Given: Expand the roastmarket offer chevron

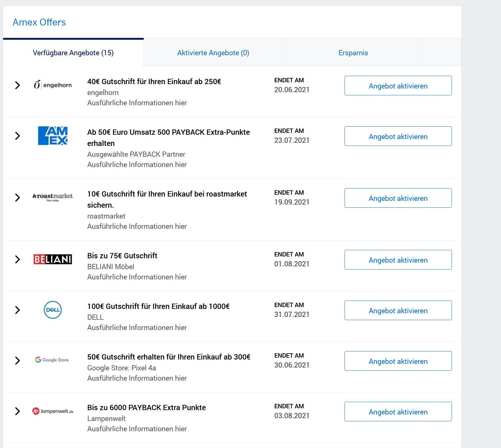Looking at the screenshot, I should [x=17, y=197].
